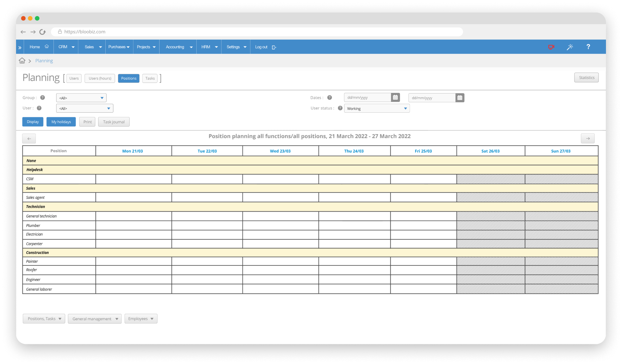Switch to the Users planning view
622x364 pixels.
click(74, 78)
